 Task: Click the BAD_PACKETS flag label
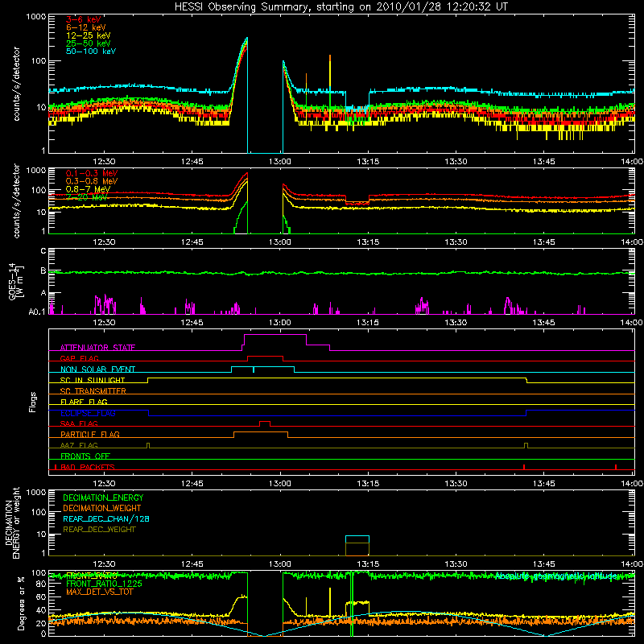click(x=88, y=467)
